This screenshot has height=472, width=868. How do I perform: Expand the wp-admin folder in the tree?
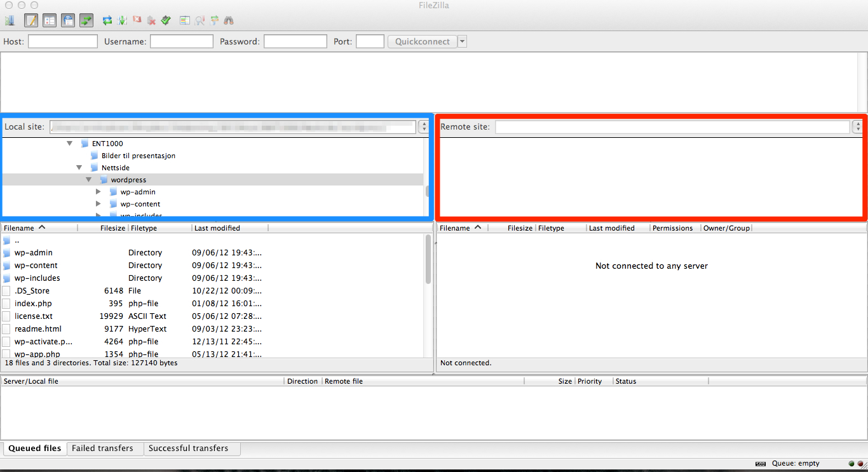click(x=98, y=192)
